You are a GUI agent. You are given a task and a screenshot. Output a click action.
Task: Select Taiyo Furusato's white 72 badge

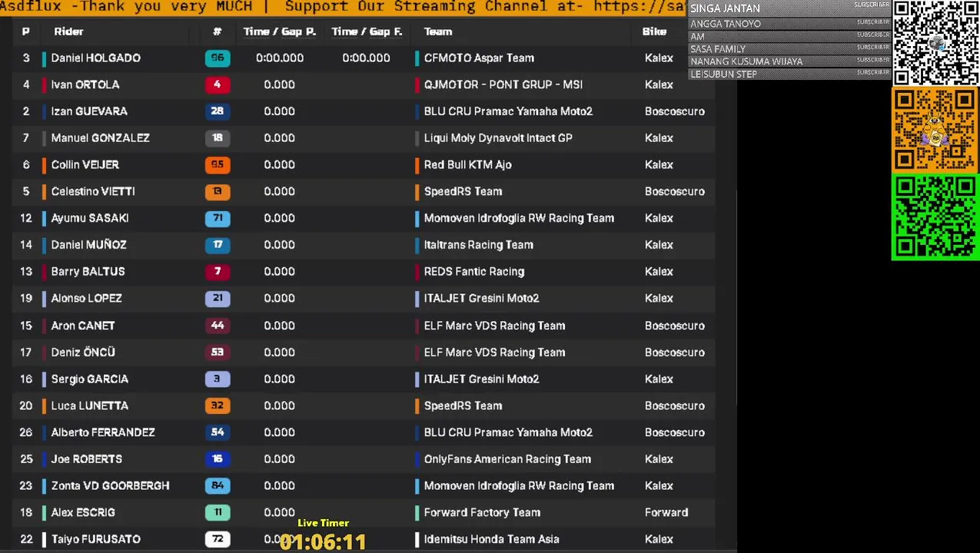click(218, 539)
